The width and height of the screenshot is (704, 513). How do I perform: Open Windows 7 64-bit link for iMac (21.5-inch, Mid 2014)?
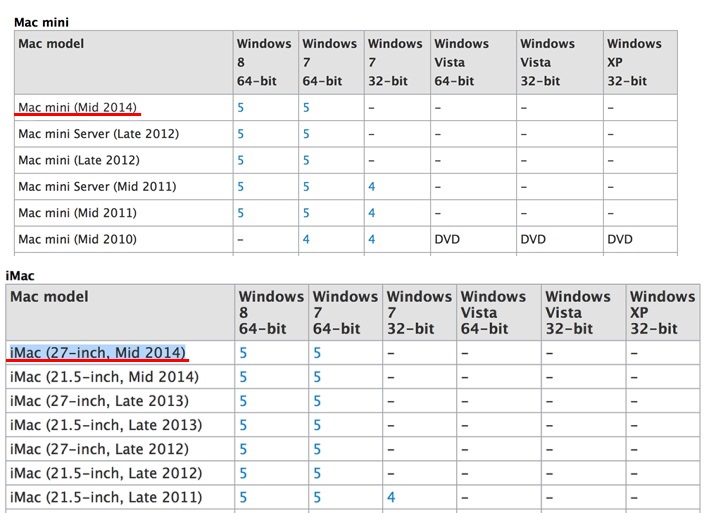pyautogui.click(x=317, y=377)
